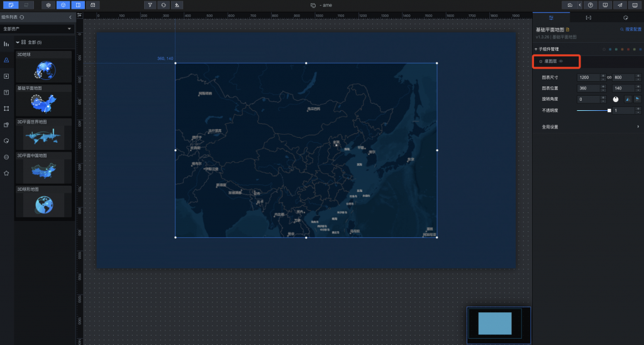Click the chart width field 1200
This screenshot has height=345, width=644.
click(x=589, y=77)
